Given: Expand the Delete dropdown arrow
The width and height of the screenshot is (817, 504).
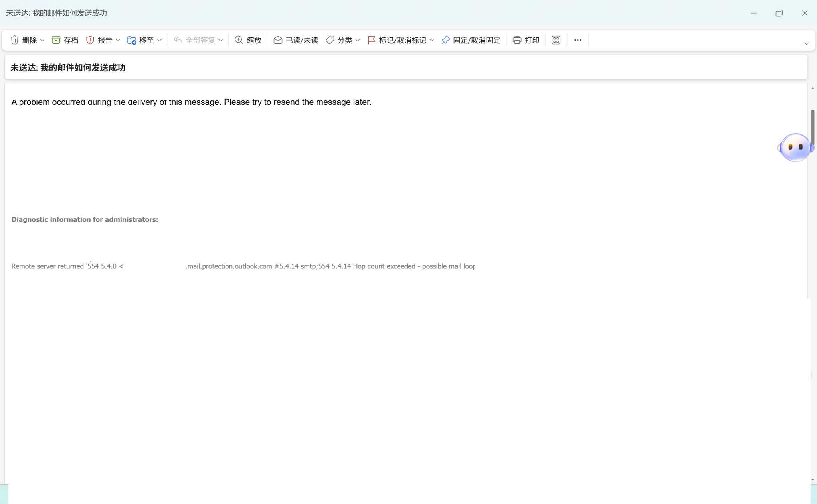Looking at the screenshot, I should [x=42, y=41].
